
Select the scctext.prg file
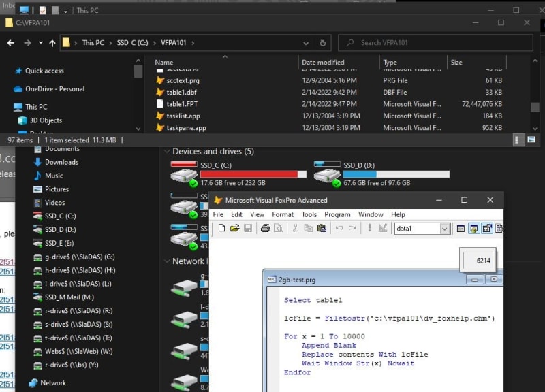click(183, 80)
